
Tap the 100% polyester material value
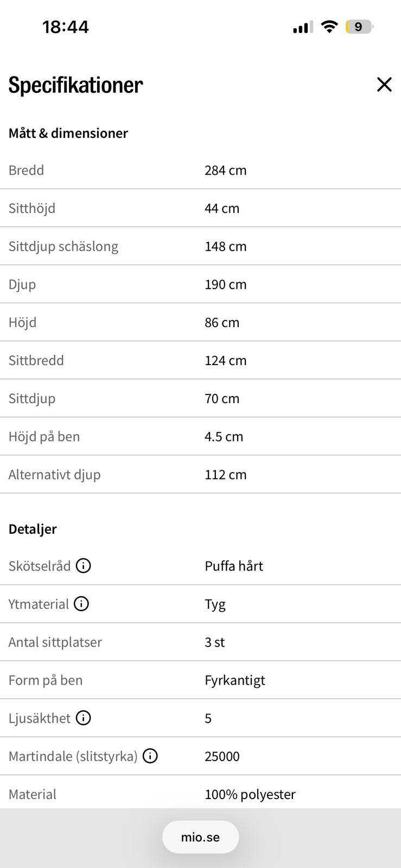[250, 795]
